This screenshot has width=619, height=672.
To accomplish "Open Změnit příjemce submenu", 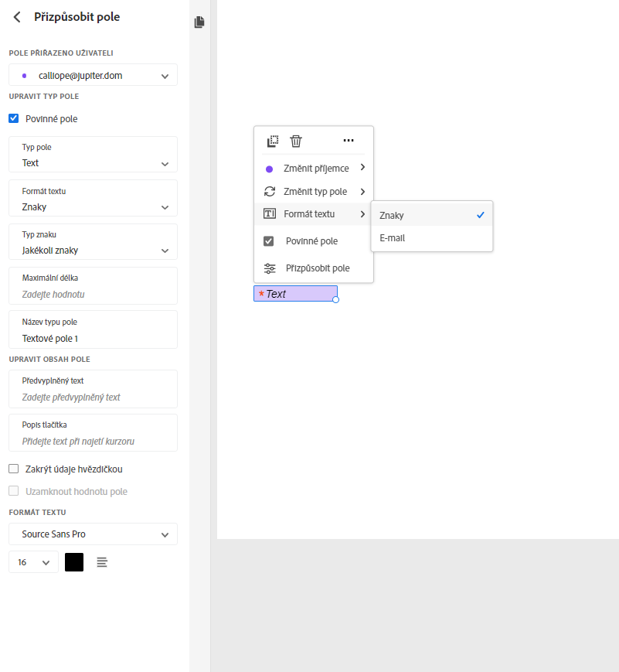I will 314,168.
